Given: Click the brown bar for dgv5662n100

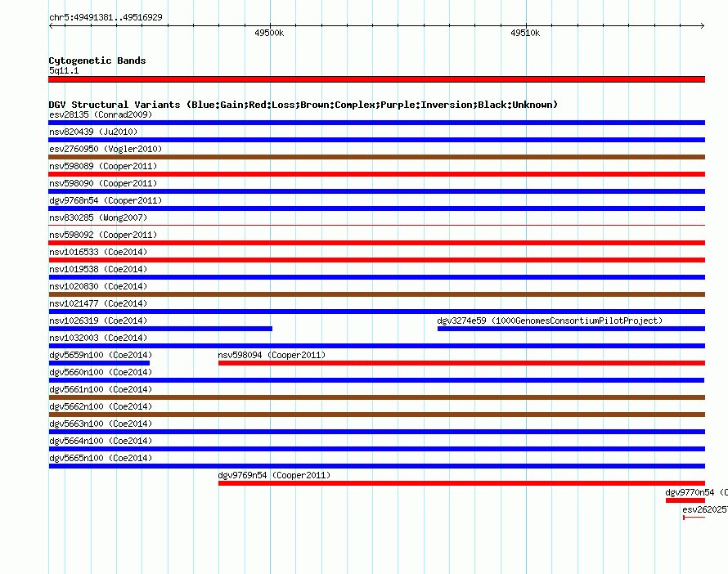Looking at the screenshot, I should (x=376, y=415).
